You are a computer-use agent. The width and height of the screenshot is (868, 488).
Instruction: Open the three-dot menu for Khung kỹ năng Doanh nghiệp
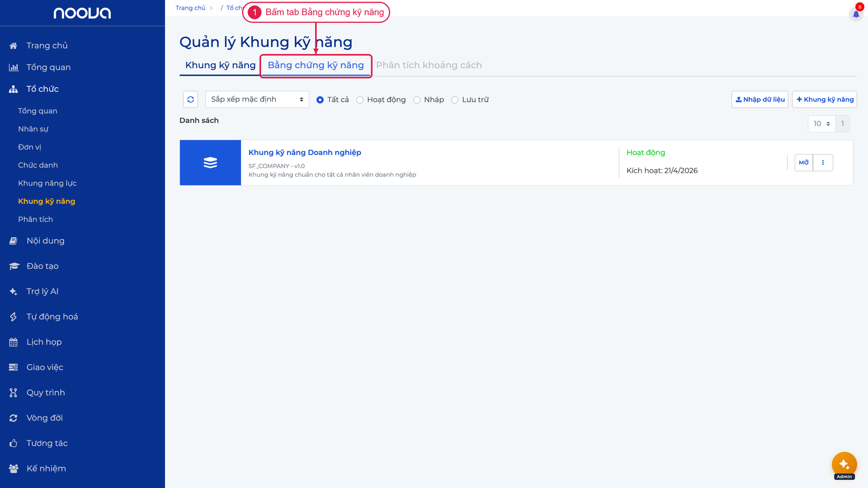pyautogui.click(x=823, y=163)
